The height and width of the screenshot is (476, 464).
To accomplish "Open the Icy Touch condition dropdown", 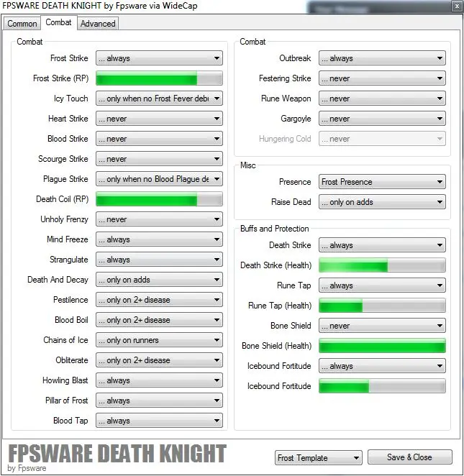I will point(159,99).
